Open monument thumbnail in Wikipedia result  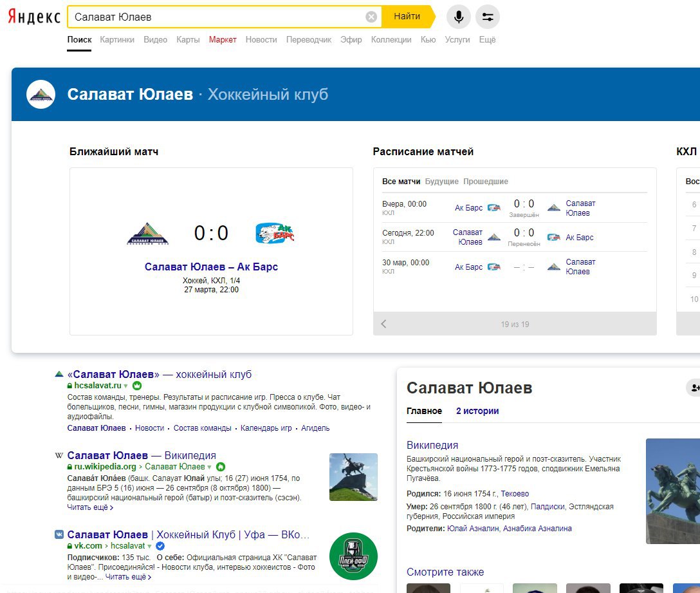pyautogui.click(x=354, y=477)
